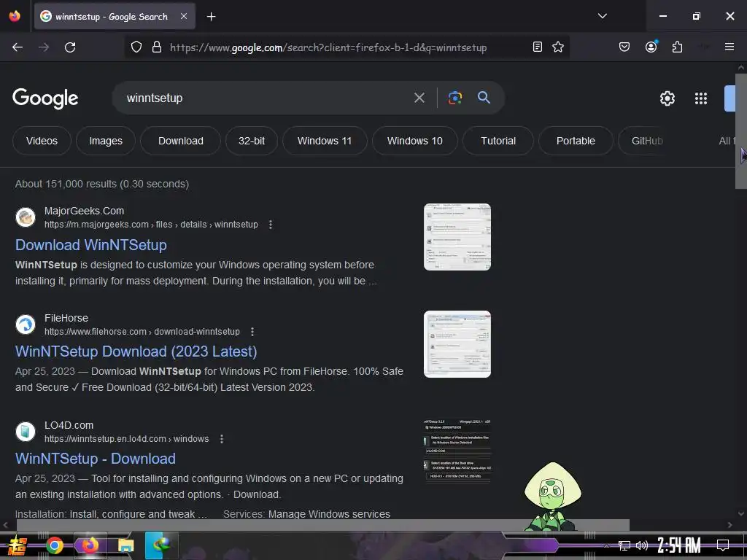This screenshot has width=747, height=560.
Task: Open the MajorGeeks result thumbnail
Action: [457, 237]
